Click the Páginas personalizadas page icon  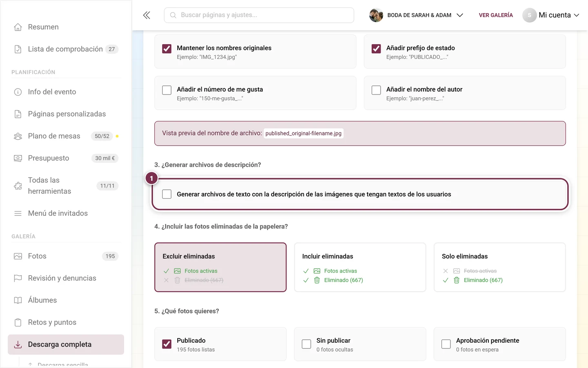coord(18,114)
